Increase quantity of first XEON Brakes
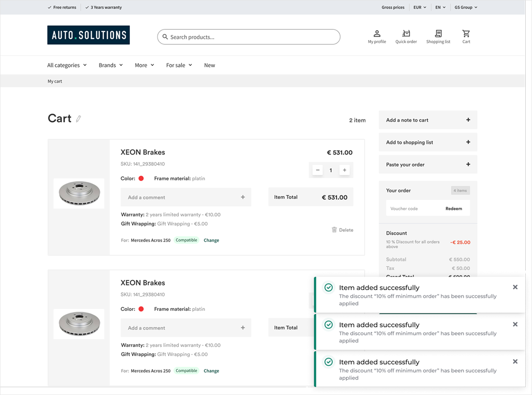Viewport: 532px width, 395px height. click(x=344, y=170)
